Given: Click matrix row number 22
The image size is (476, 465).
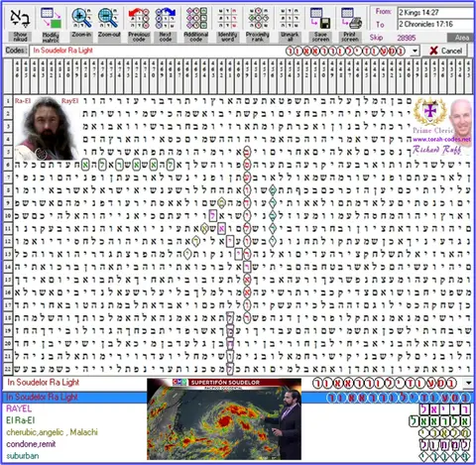Looking at the screenshot, I should (x=8, y=369).
